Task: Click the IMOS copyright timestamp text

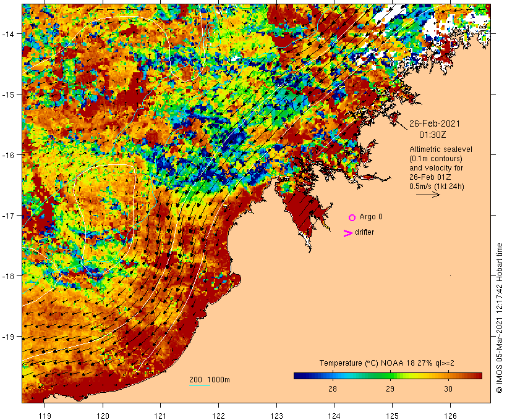Action: (x=499, y=318)
